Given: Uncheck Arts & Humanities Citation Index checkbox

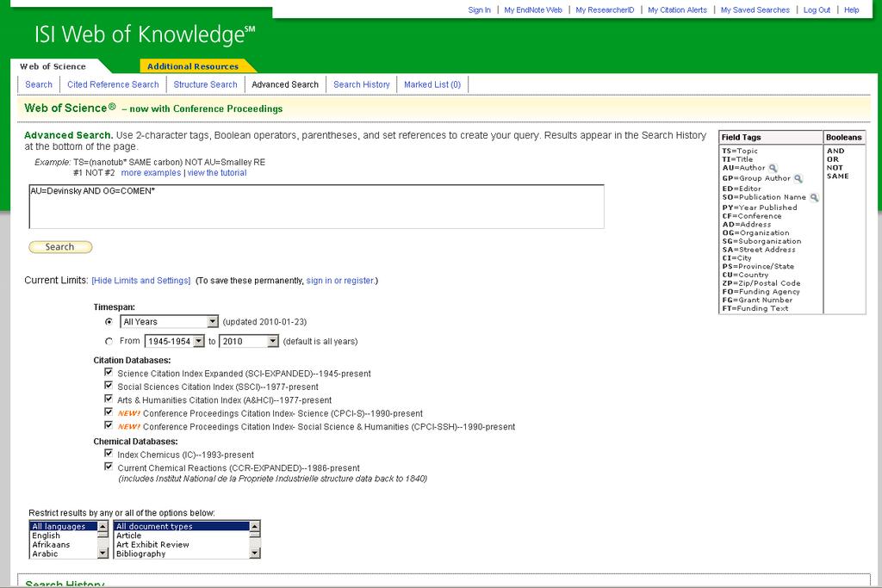Looking at the screenshot, I should pos(109,399).
